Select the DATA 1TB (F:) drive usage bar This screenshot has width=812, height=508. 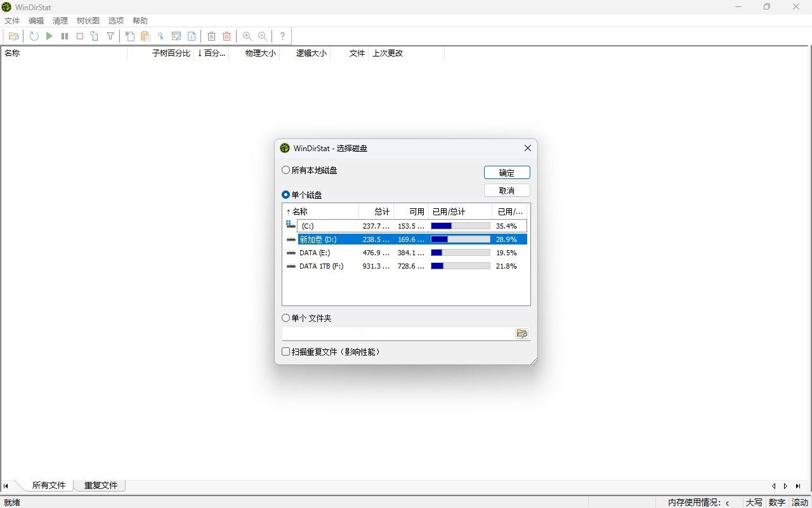(460, 266)
